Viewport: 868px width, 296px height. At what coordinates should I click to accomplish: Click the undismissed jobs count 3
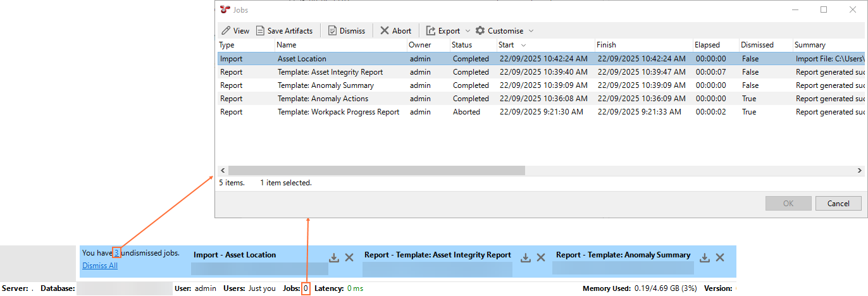click(x=116, y=253)
